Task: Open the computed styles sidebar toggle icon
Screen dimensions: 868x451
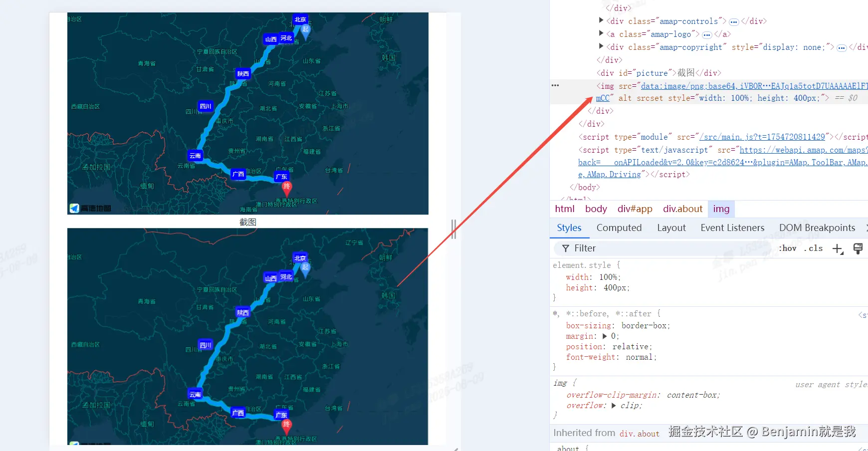Action: point(858,248)
